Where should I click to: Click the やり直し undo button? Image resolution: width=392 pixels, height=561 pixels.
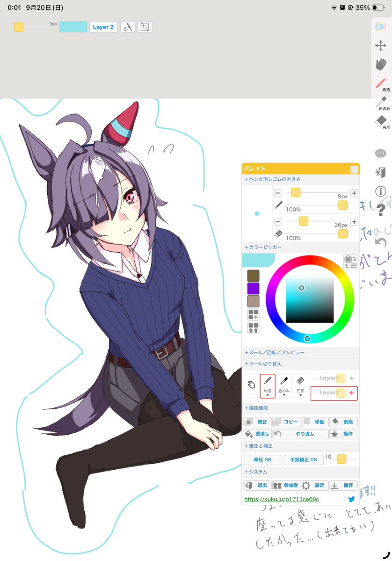click(x=300, y=434)
